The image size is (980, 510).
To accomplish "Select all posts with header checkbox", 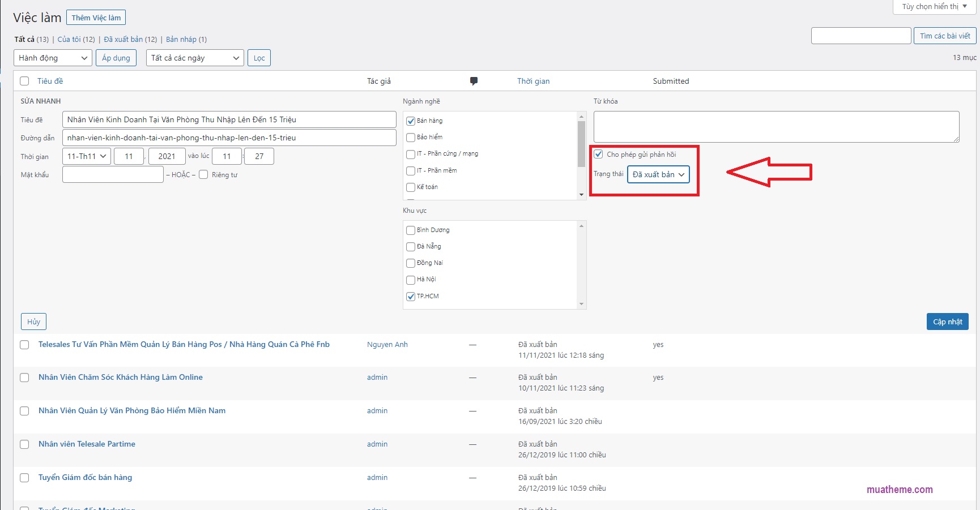I will (24, 81).
